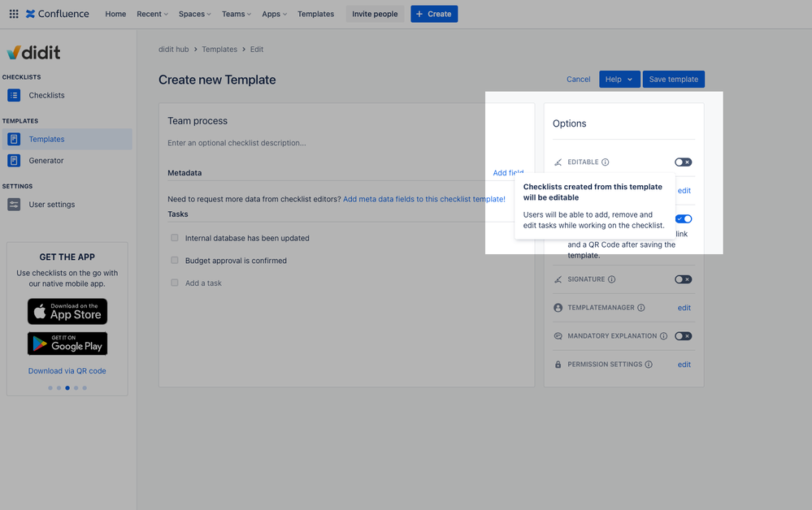The image size is (812, 510).
Task: Click the SIGNATURE info icon
Action: point(611,279)
